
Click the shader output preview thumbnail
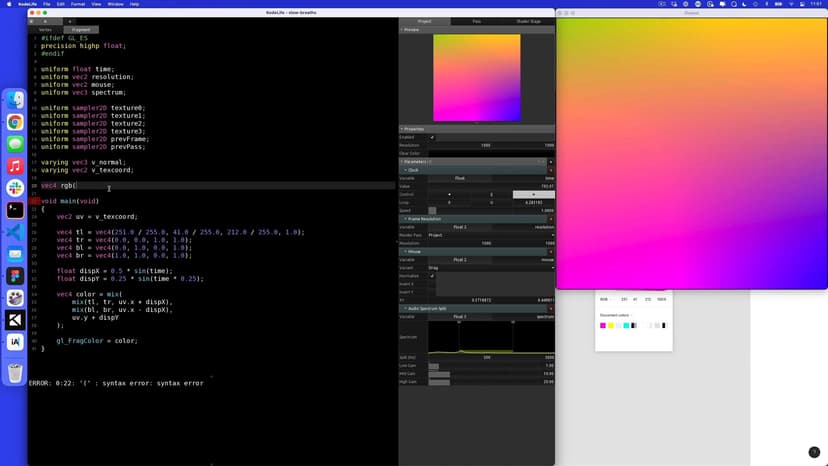tap(476, 78)
